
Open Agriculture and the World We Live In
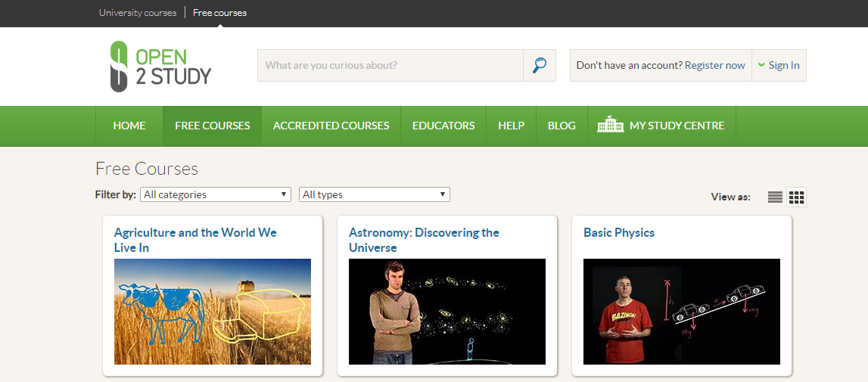pos(195,240)
